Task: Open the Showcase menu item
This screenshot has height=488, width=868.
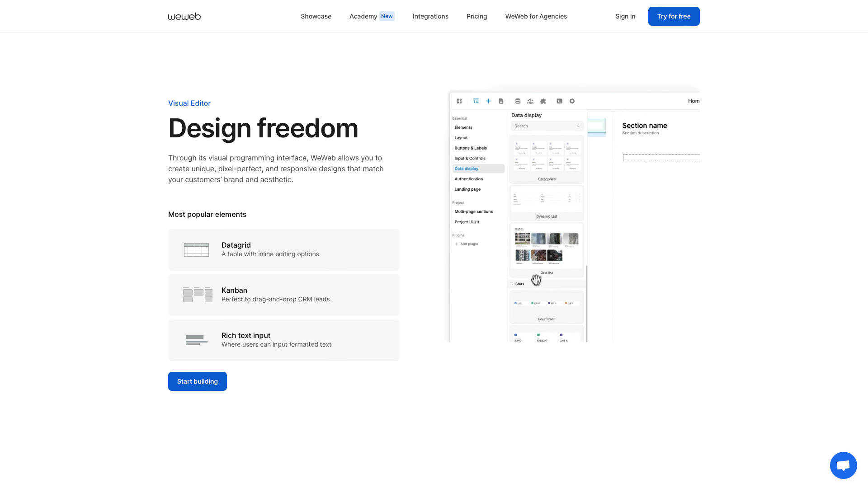Action: pyautogui.click(x=316, y=16)
